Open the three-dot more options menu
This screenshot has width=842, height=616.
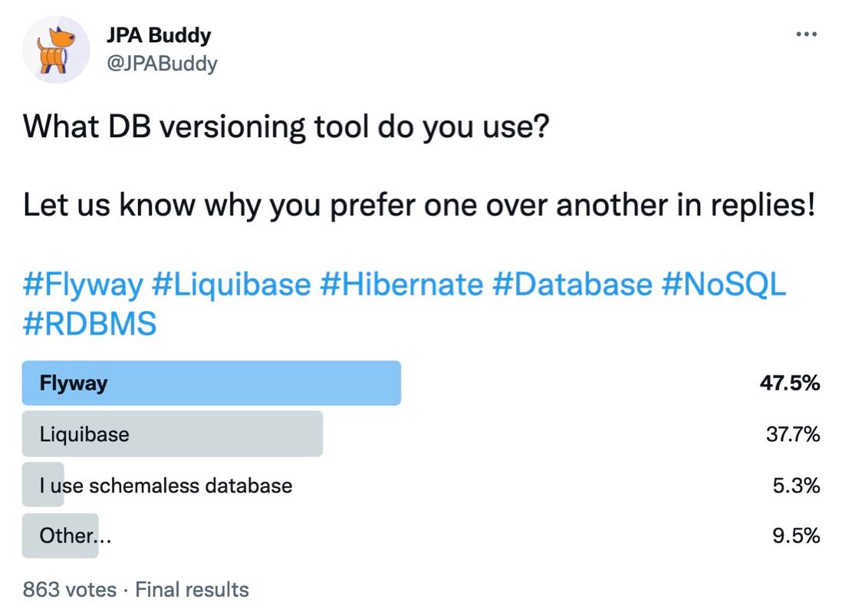(x=806, y=35)
